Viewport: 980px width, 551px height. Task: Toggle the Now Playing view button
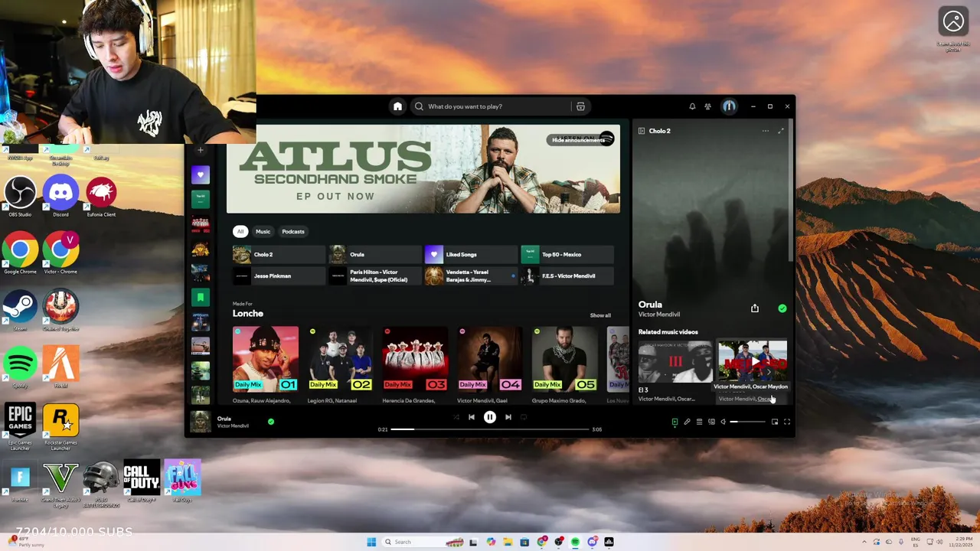(675, 422)
